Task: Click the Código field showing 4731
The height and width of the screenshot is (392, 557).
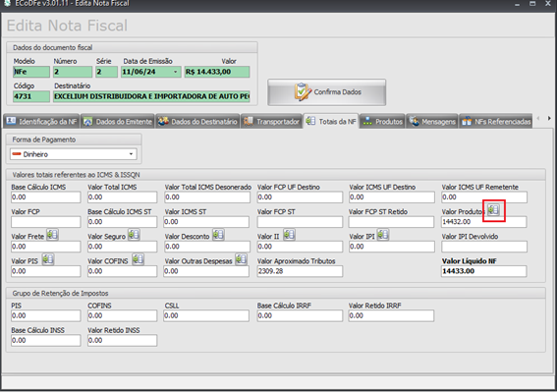Action: click(31, 96)
